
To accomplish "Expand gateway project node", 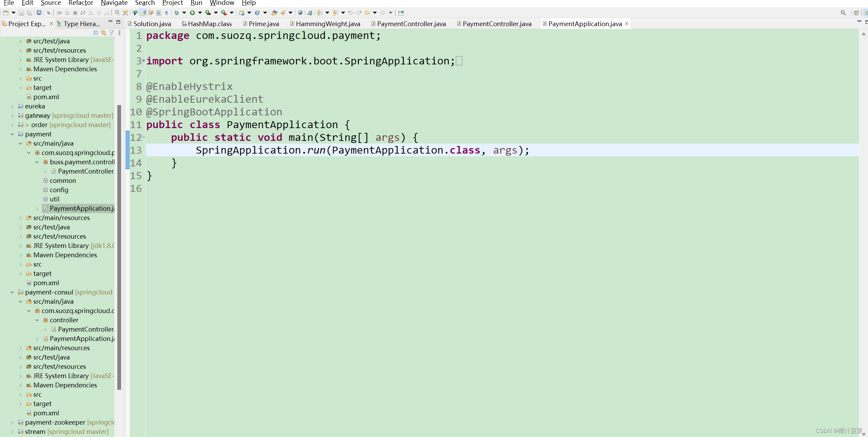I will point(12,115).
